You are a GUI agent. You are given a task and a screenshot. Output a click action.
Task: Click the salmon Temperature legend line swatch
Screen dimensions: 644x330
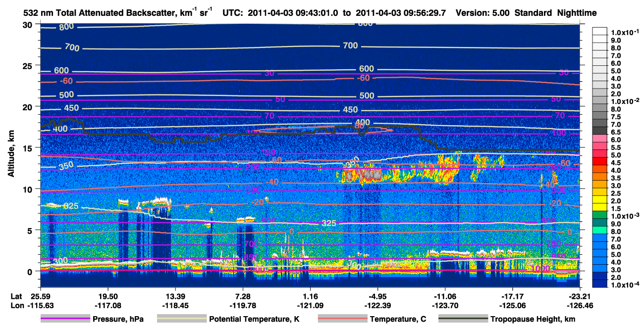(x=342, y=319)
